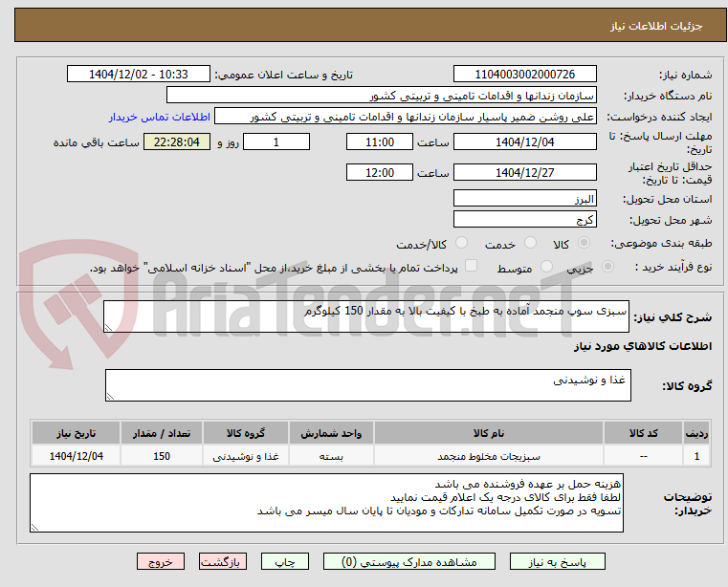Screen dimensions: 728x587
Task: Click the 22:28:04 remaining time field
Action: tap(177, 142)
